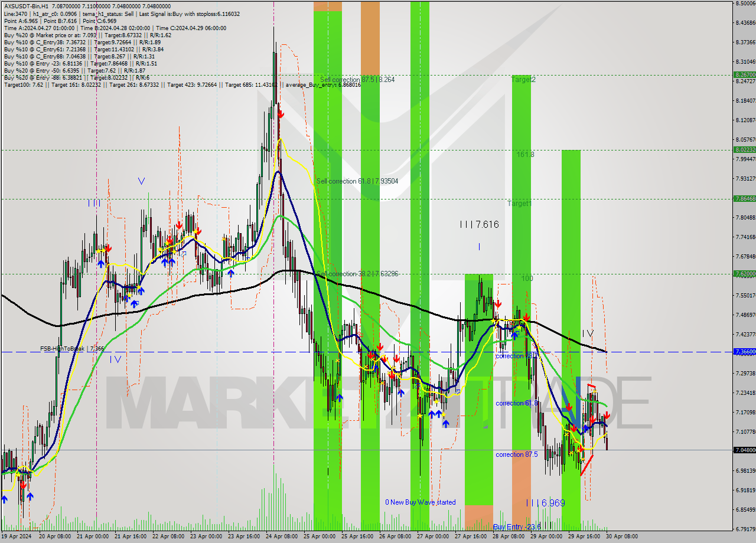This screenshot has width=756, height=543.
Task: Click the 'Sell correction 87.5 | 8.264' label
Action: (358, 80)
